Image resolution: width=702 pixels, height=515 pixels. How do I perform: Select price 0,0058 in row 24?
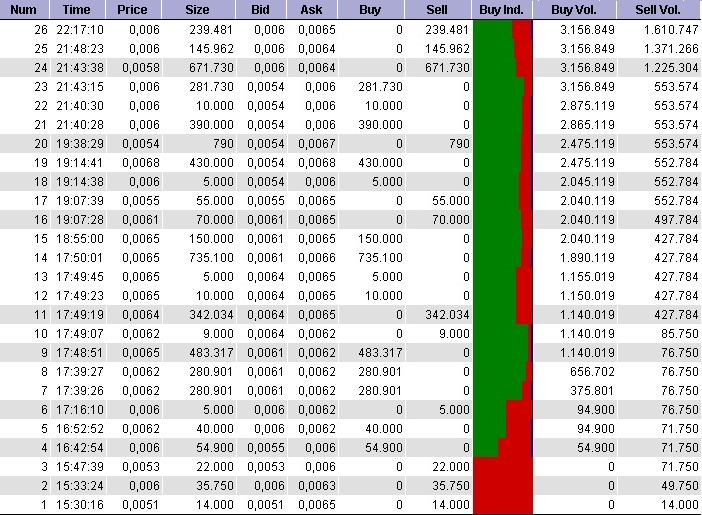(141, 68)
